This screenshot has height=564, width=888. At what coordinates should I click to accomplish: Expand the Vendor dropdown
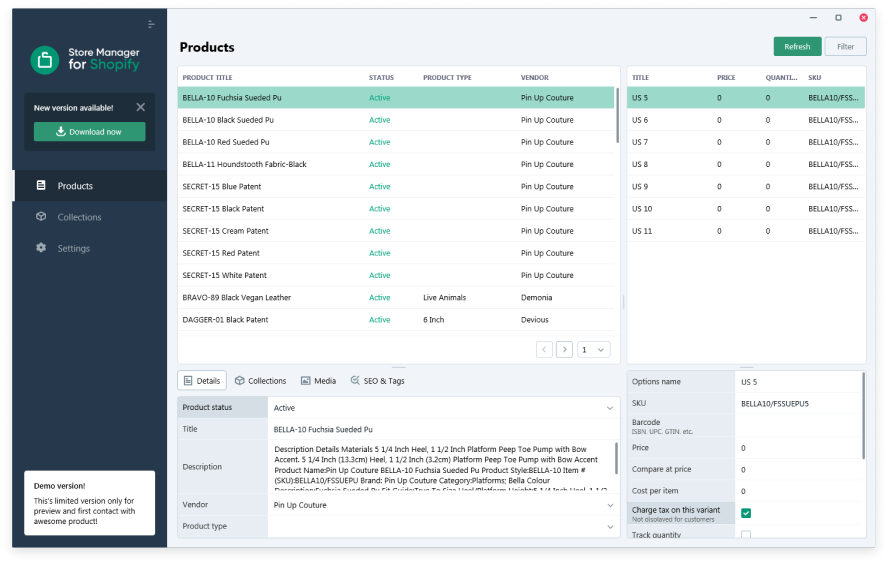(610, 505)
